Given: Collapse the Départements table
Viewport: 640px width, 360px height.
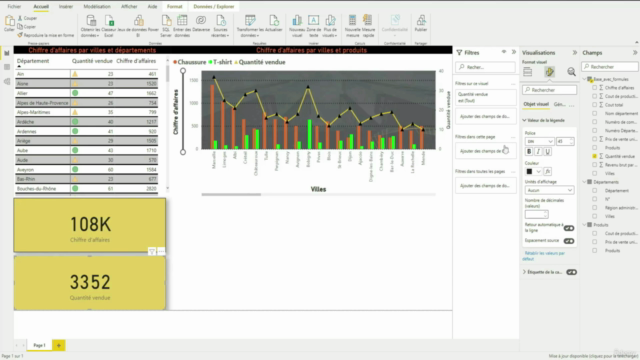Looking at the screenshot, I should [x=584, y=182].
